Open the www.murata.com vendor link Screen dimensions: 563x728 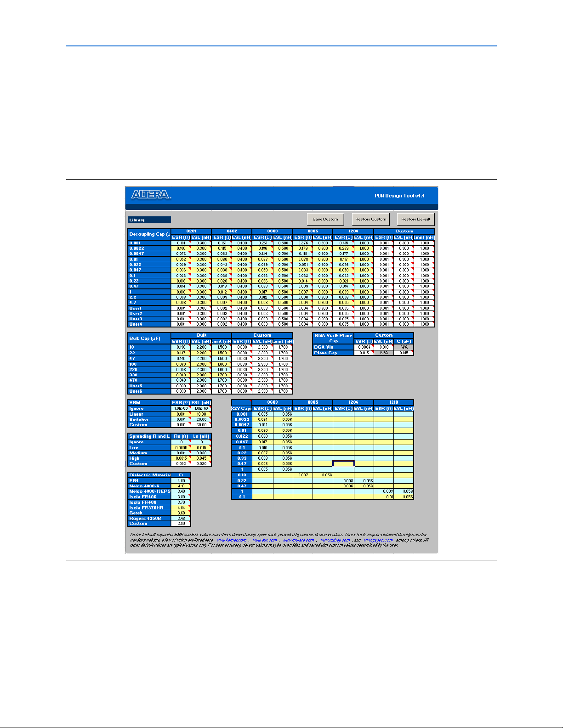[x=299, y=540]
